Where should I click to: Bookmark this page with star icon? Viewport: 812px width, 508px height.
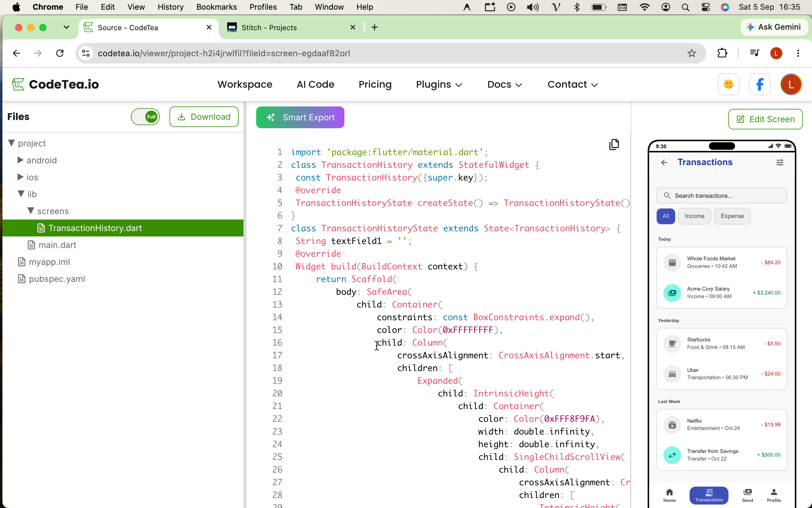(x=691, y=53)
